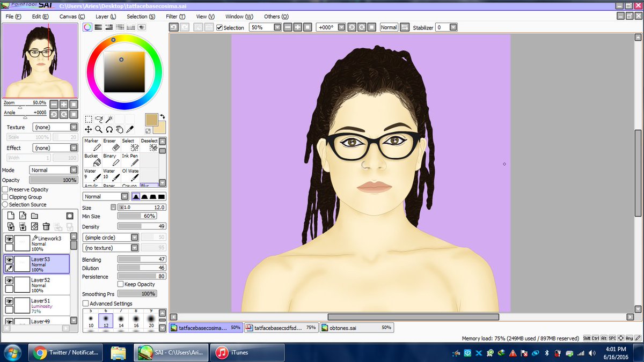Open the simple circle brush shape dropdown
644x362 pixels.
click(x=111, y=237)
